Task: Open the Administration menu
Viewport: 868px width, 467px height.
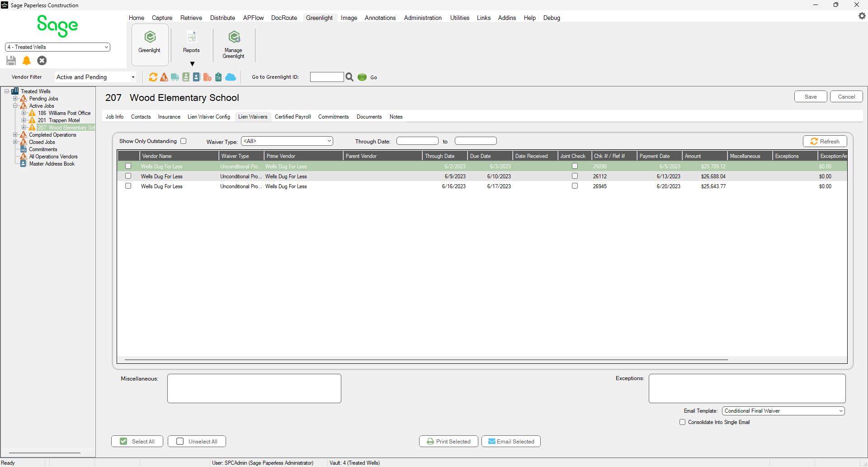Action: [x=423, y=18]
